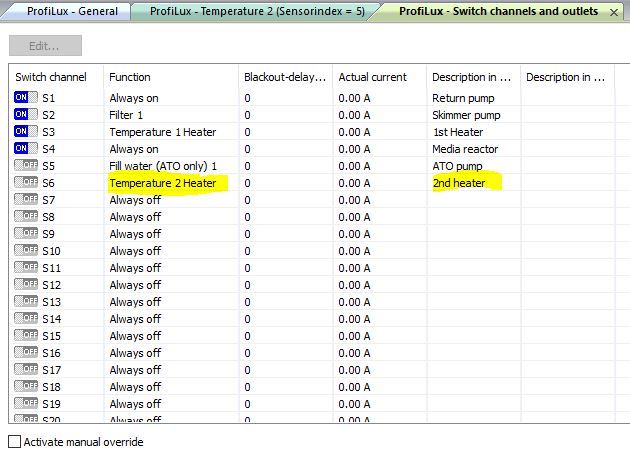630x460 pixels.
Task: Click the 0.00 A current of S13
Action: click(354, 302)
